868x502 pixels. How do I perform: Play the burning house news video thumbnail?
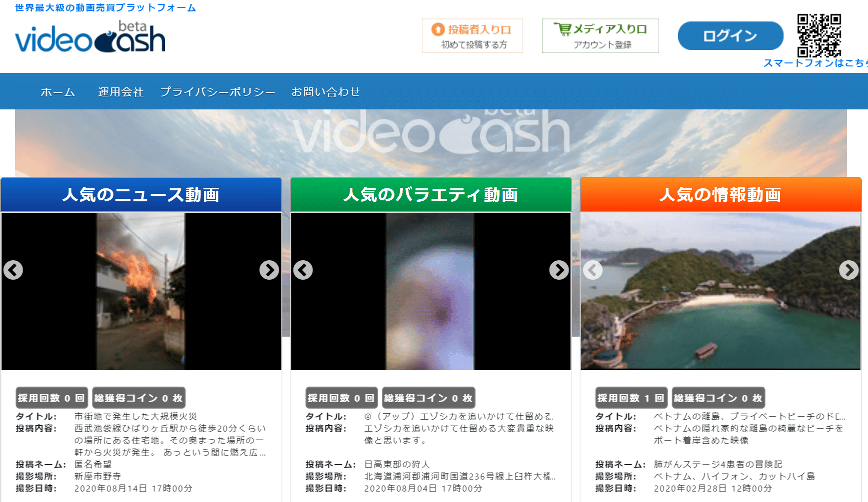[141, 291]
